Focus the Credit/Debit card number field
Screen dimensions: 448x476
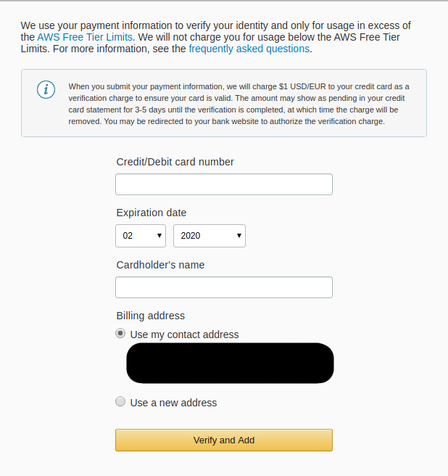pos(223,184)
